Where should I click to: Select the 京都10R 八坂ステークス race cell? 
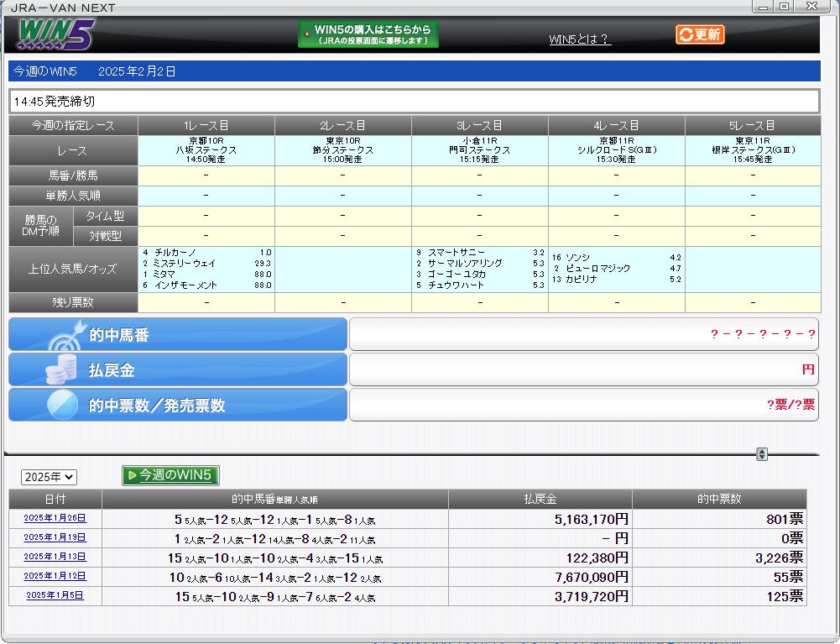tap(206, 150)
